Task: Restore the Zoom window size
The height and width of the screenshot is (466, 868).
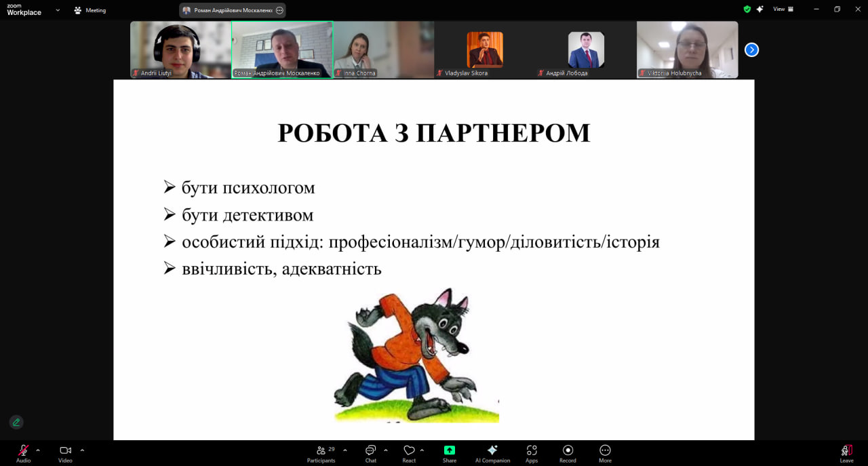Action: [x=837, y=9]
